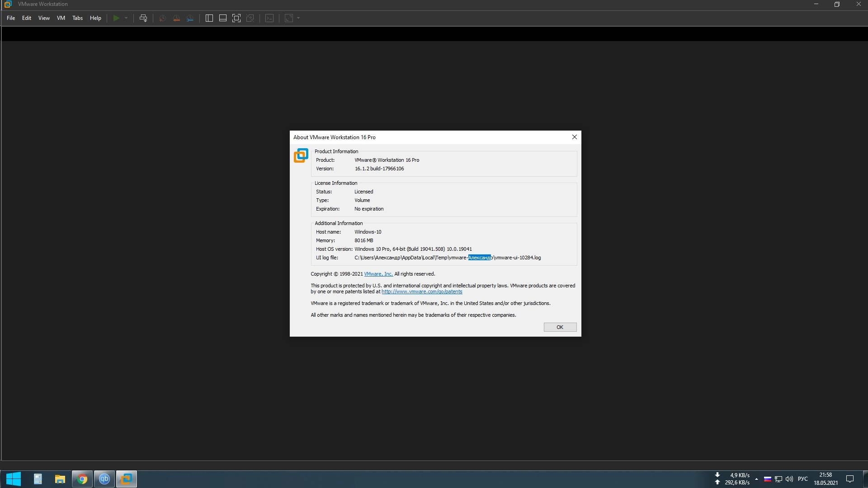The image size is (868, 488).
Task: Click the VMware logo in About dialog
Action: pos(301,155)
